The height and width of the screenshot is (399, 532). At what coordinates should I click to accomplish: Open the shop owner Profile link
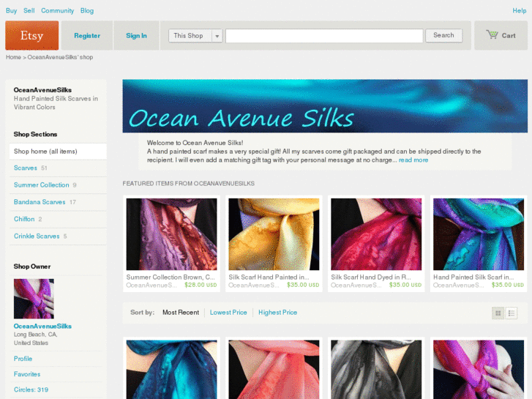(x=23, y=359)
